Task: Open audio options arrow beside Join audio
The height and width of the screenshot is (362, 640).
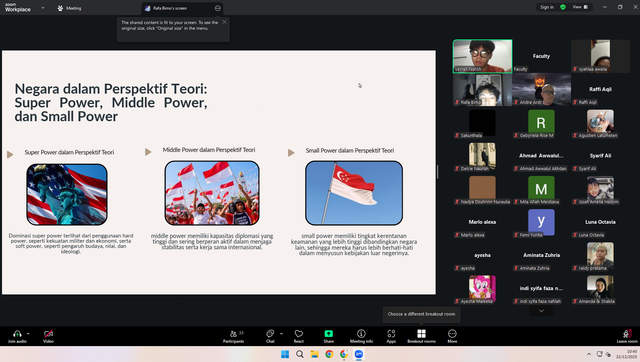Action: pyautogui.click(x=28, y=334)
